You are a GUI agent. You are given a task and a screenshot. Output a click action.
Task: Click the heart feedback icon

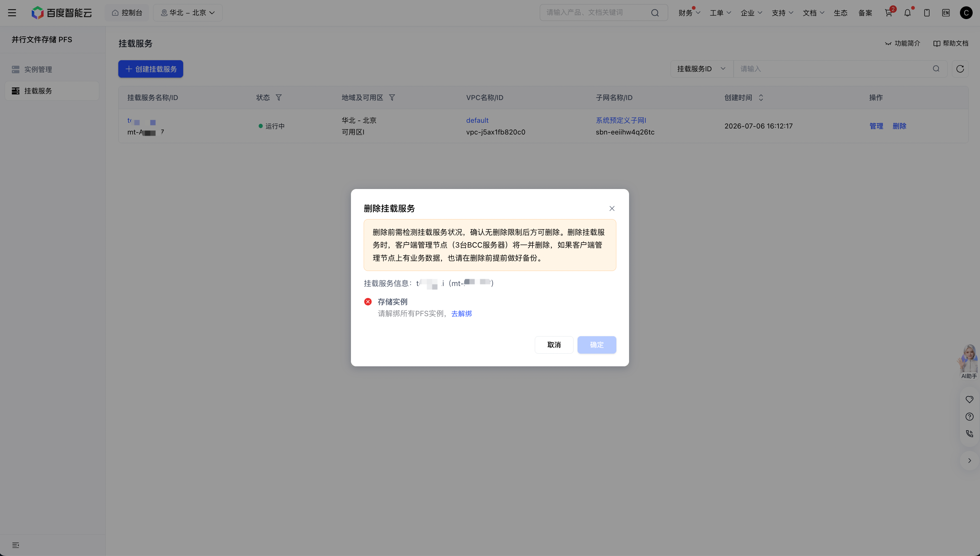(x=969, y=399)
